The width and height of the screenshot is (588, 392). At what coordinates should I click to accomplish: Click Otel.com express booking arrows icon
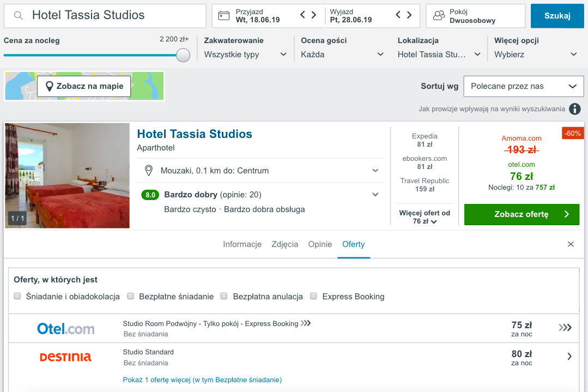pos(565,327)
